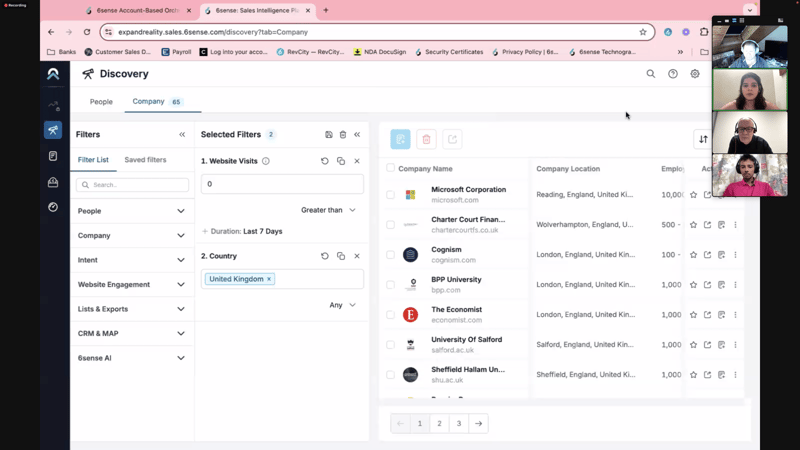Open a new browser tab
Screen dimensions: 800x450
click(x=326, y=10)
